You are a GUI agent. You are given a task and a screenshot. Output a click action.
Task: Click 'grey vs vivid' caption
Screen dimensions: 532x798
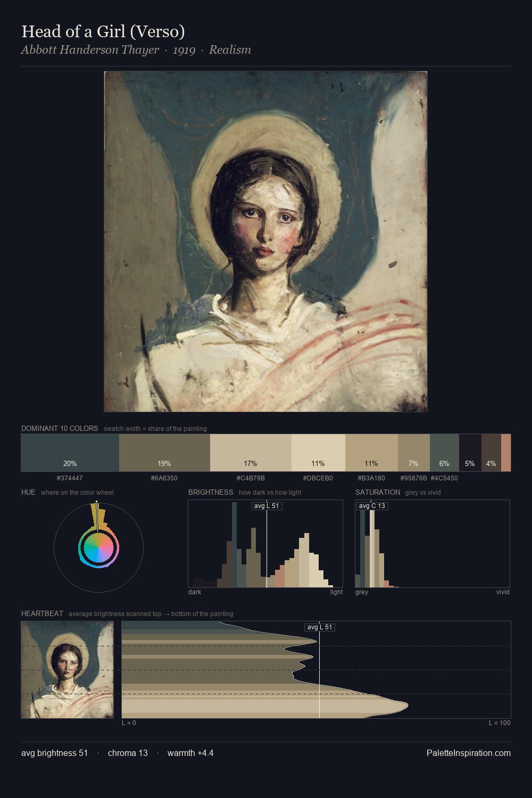click(x=423, y=493)
